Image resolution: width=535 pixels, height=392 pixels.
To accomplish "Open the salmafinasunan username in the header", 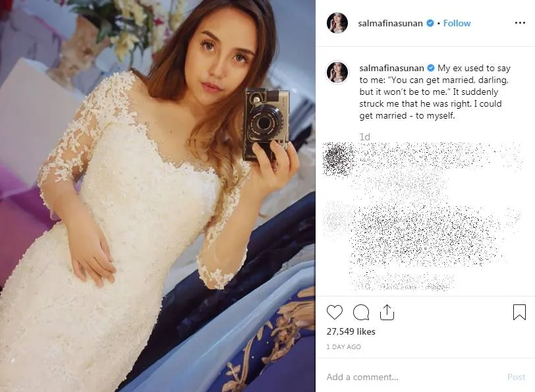I will click(x=390, y=23).
